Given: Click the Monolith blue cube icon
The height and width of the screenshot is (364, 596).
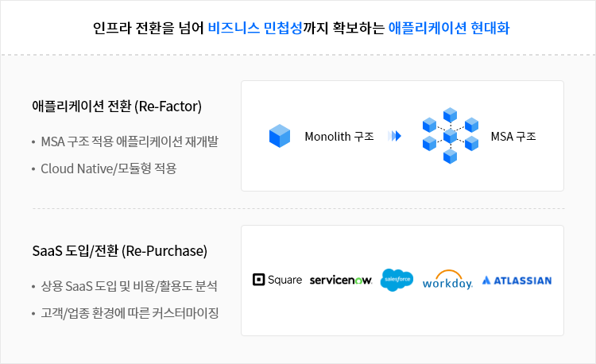Looking at the screenshot, I should pos(280,136).
